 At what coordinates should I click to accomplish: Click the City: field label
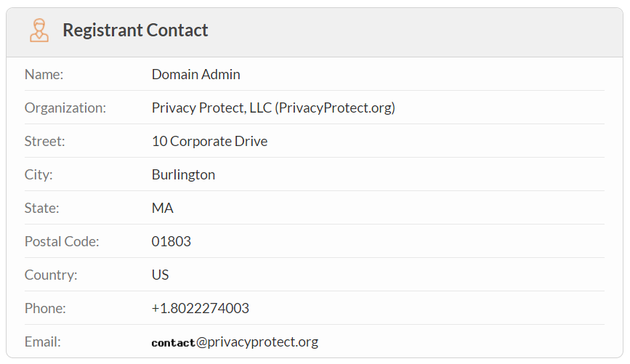(39, 175)
